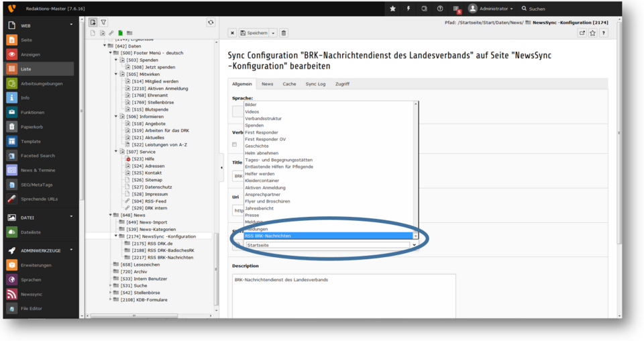Image resolution: width=644 pixels, height=341 pixels.
Task: Open the Administrator user menu
Action: coord(490,9)
